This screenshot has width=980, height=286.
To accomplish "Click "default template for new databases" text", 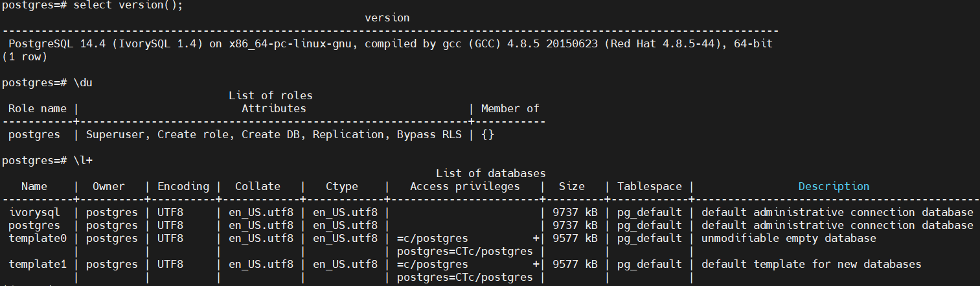I will coord(811,265).
